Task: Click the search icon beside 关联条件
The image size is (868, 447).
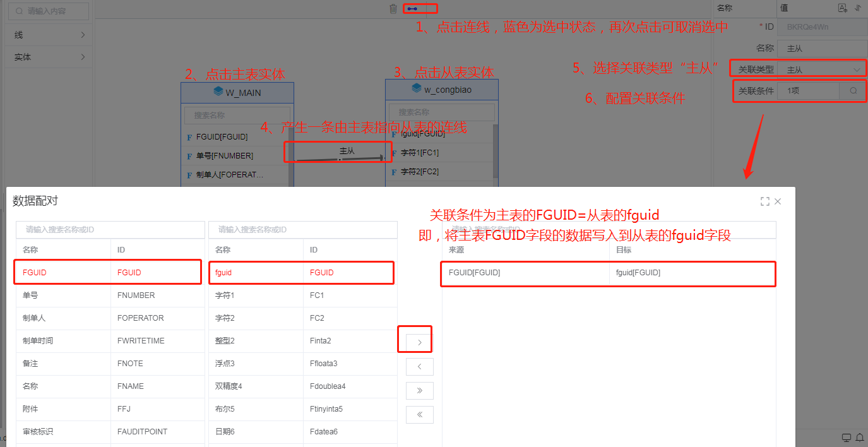Action: pos(853,91)
